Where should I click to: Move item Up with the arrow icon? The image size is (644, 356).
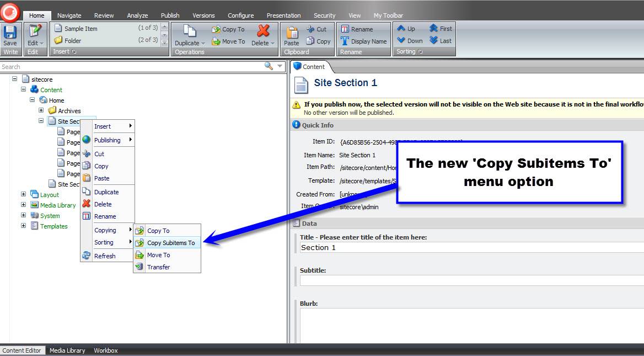(x=401, y=28)
